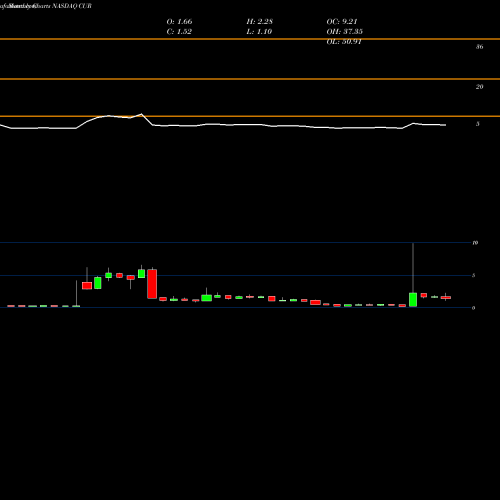The image size is (500, 500).
Task: Select the close value C: 1.52
Action: (179, 32)
